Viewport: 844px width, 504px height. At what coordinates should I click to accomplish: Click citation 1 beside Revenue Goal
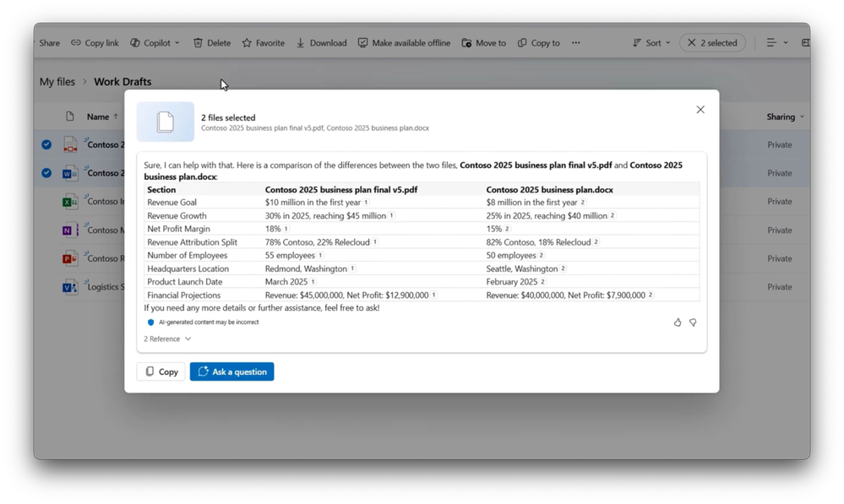366,203
